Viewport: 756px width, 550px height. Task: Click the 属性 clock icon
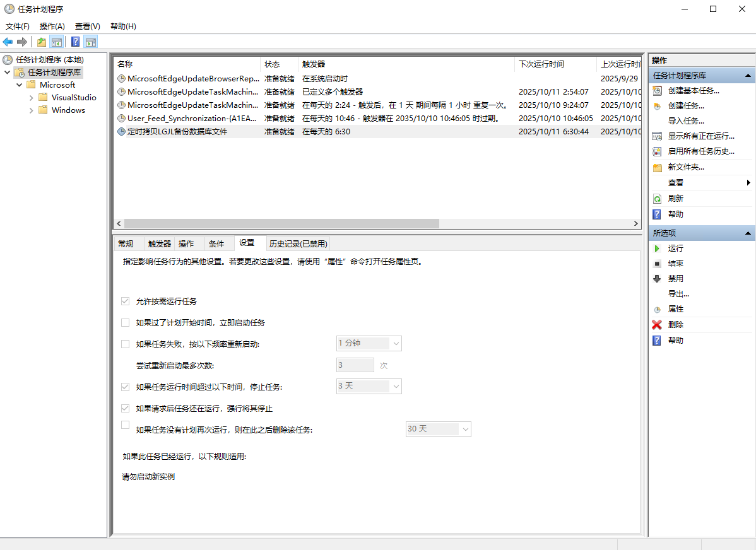click(x=657, y=310)
